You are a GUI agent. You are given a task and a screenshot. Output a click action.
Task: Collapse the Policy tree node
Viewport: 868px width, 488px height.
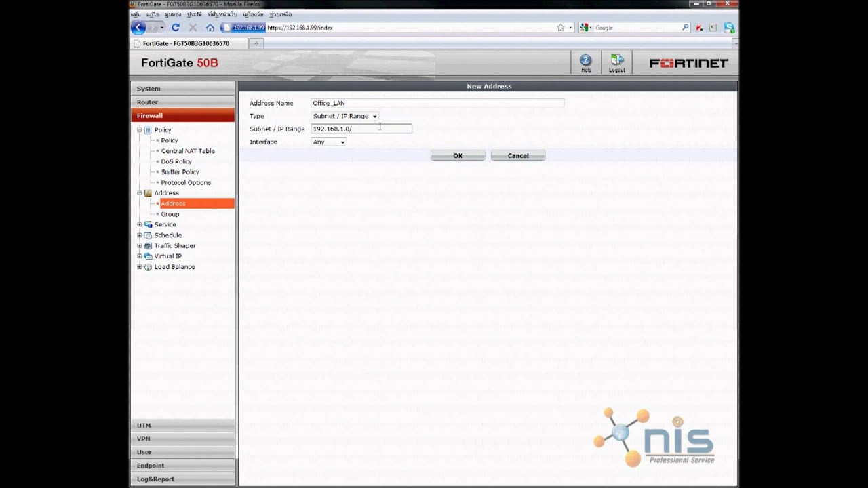140,130
